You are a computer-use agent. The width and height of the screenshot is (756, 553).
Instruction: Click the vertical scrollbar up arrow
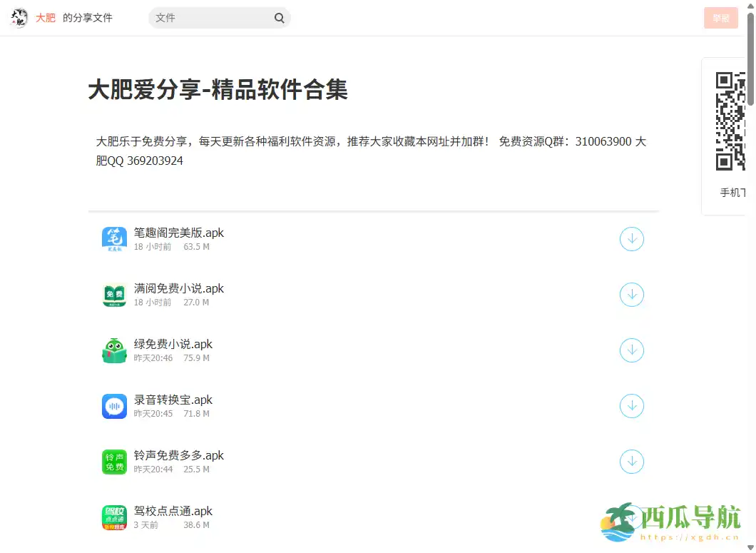[x=751, y=5]
